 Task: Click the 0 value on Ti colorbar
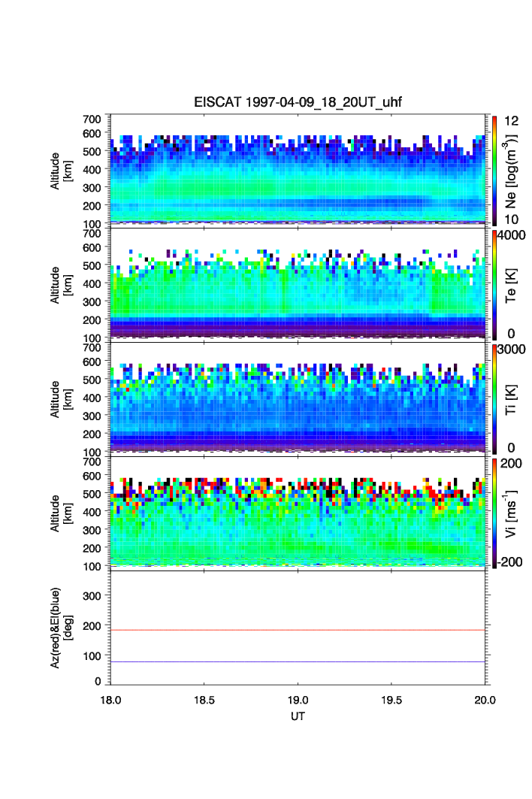(511, 448)
